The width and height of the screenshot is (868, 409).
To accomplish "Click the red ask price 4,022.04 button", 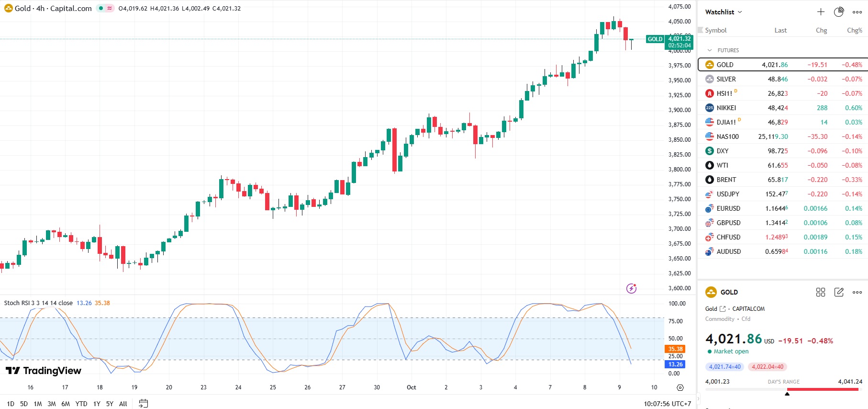I will [768, 367].
